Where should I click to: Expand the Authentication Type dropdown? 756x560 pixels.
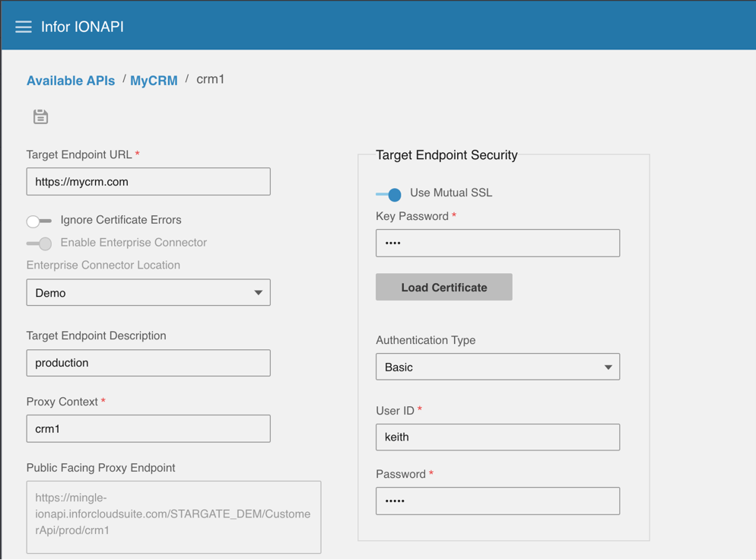[497, 367]
